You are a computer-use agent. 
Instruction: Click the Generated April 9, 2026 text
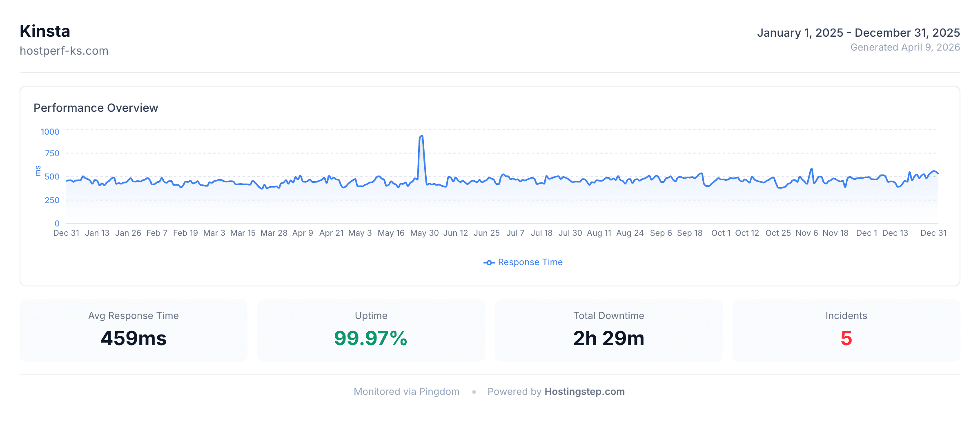(x=905, y=47)
